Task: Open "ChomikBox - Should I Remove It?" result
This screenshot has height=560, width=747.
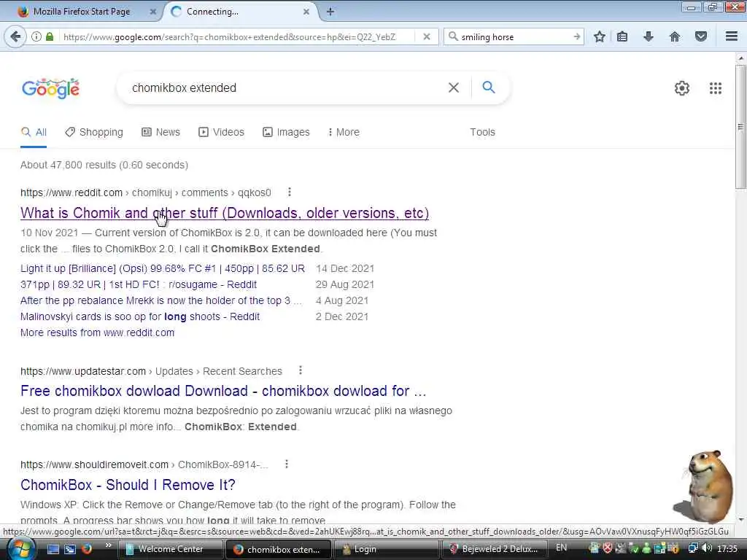Action: tap(128, 485)
